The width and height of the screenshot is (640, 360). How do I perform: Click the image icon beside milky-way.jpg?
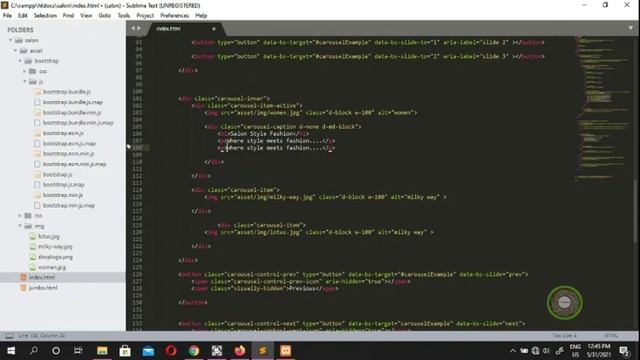33,247
